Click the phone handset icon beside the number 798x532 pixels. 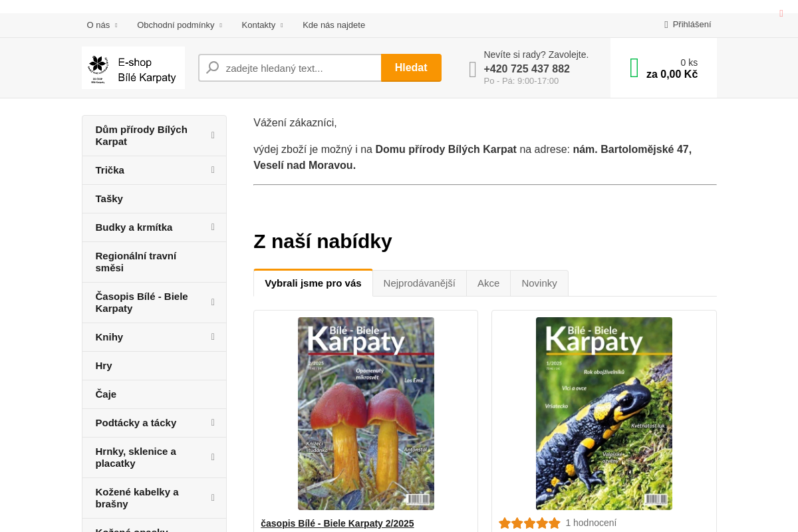pos(472,68)
